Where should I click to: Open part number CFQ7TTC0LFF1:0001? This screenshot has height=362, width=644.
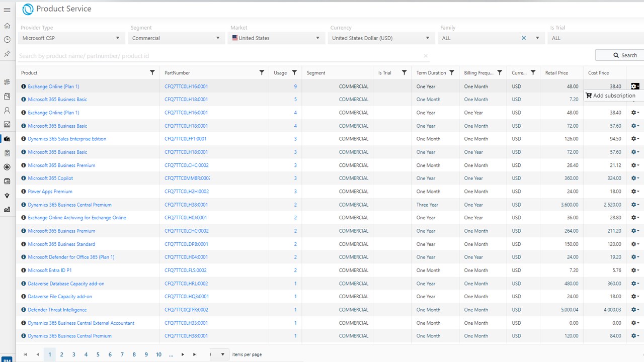(186, 139)
